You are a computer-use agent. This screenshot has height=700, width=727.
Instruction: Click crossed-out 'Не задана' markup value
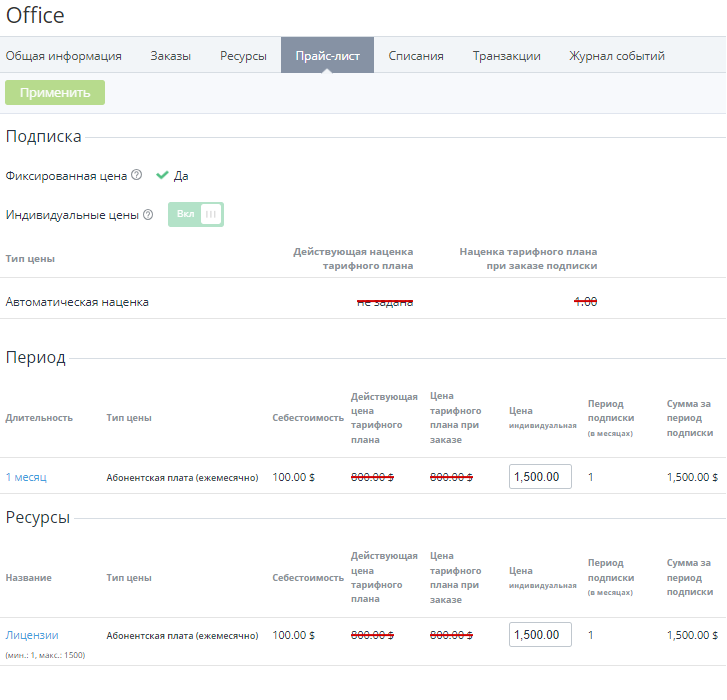pos(385,302)
